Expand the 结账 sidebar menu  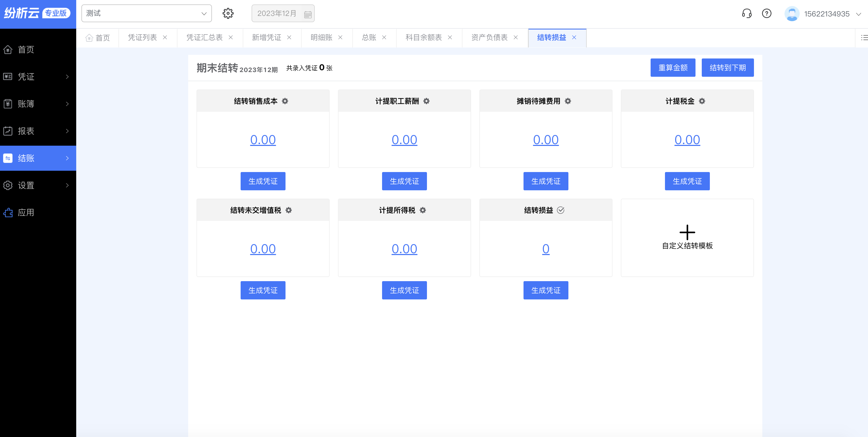[x=38, y=158]
